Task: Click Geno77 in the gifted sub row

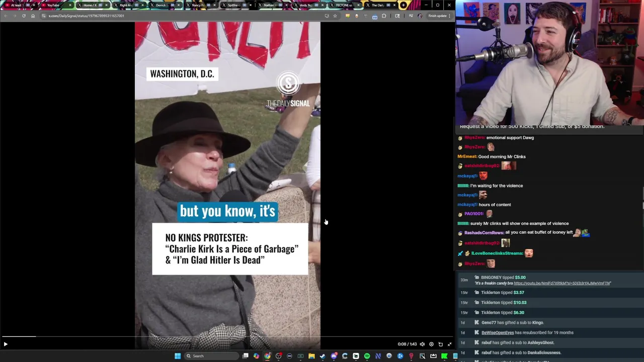Action: coord(489,322)
